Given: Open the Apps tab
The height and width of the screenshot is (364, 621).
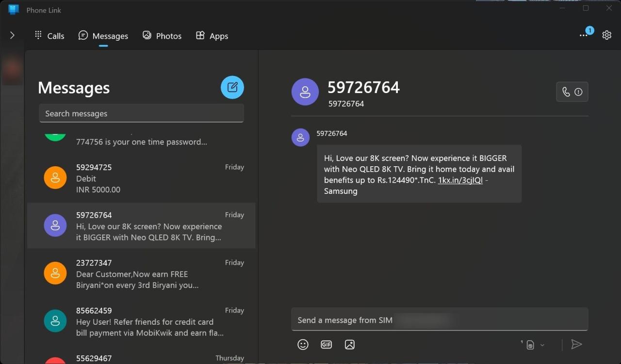Looking at the screenshot, I should pyautogui.click(x=212, y=36).
